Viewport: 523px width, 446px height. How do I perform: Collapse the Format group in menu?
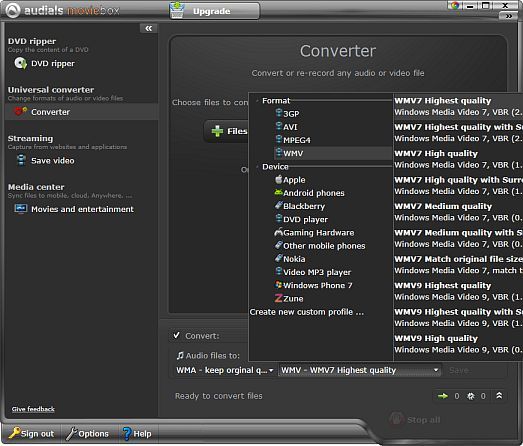[257, 100]
